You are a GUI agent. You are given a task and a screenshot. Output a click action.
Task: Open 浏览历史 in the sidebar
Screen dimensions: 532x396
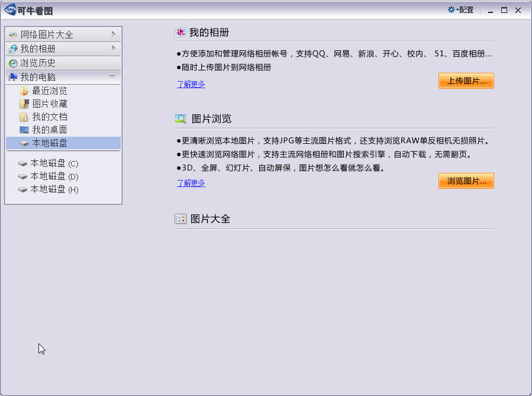(63, 63)
